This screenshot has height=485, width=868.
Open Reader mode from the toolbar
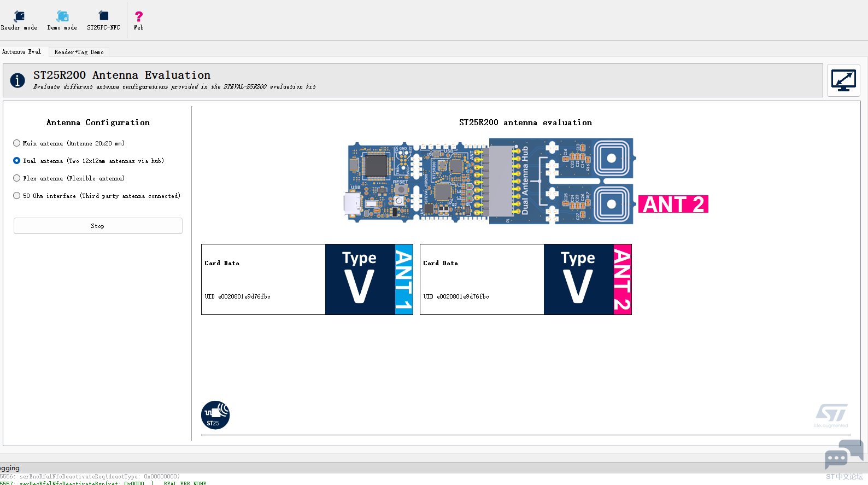(19, 20)
